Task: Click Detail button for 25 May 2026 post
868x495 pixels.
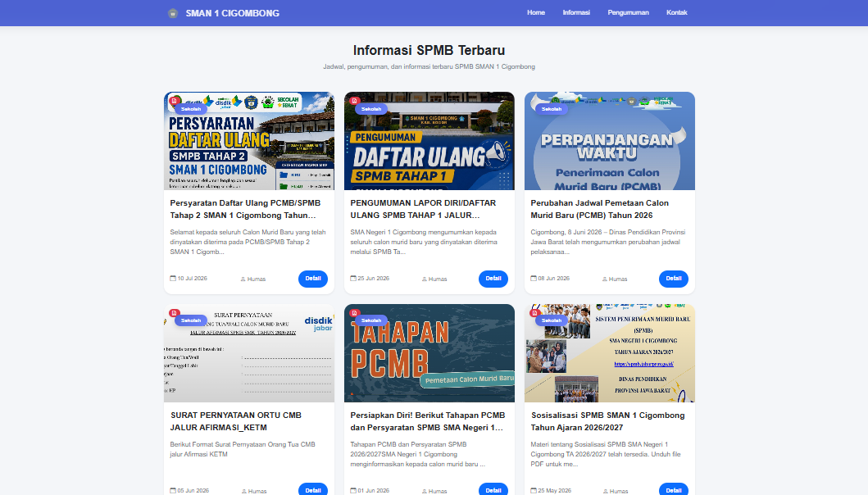Action: coord(673,490)
